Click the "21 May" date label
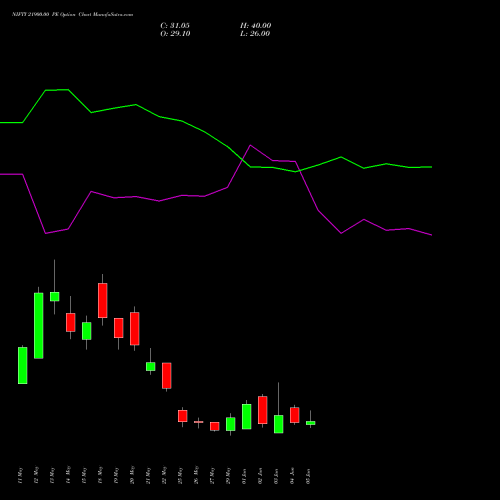 click(149, 475)
